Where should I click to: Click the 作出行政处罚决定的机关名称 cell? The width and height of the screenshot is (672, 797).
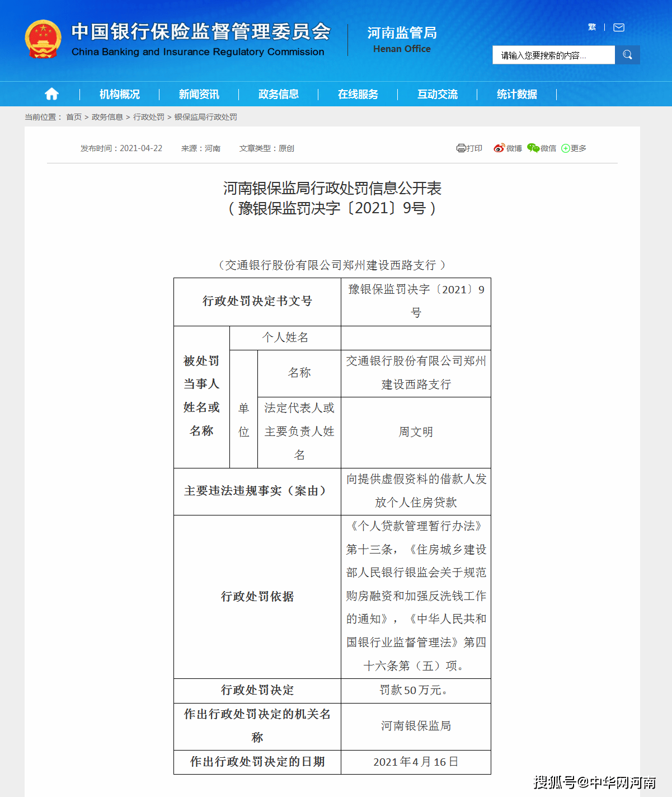(257, 726)
